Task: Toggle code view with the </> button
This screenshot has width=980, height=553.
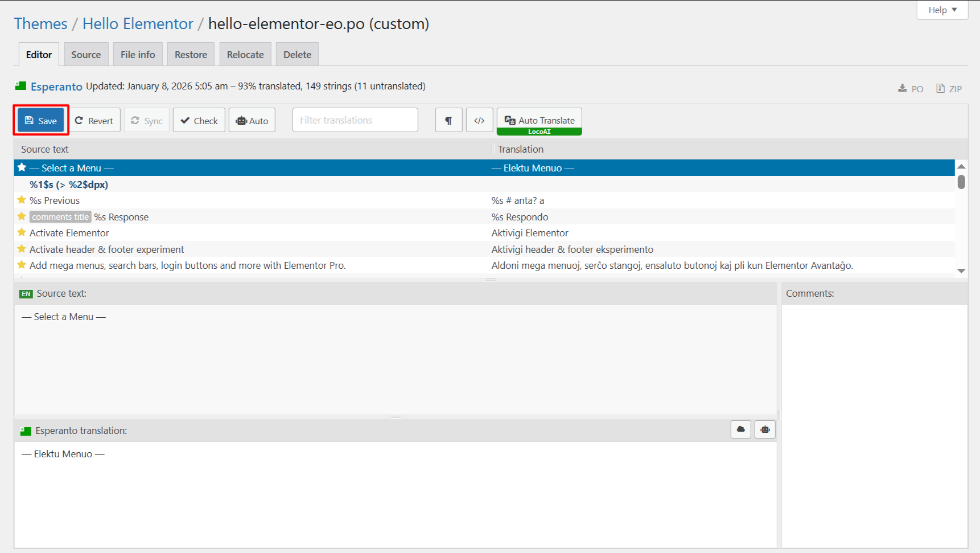Action: pyautogui.click(x=479, y=121)
